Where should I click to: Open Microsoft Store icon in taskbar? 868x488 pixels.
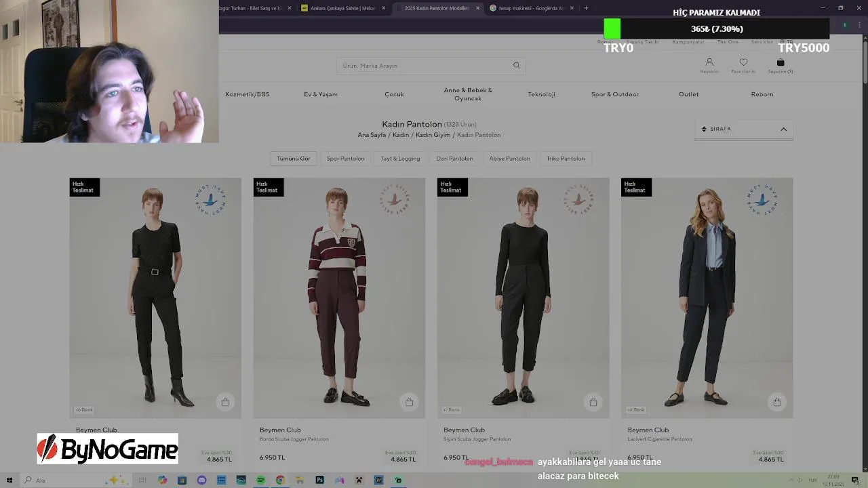coord(182,480)
